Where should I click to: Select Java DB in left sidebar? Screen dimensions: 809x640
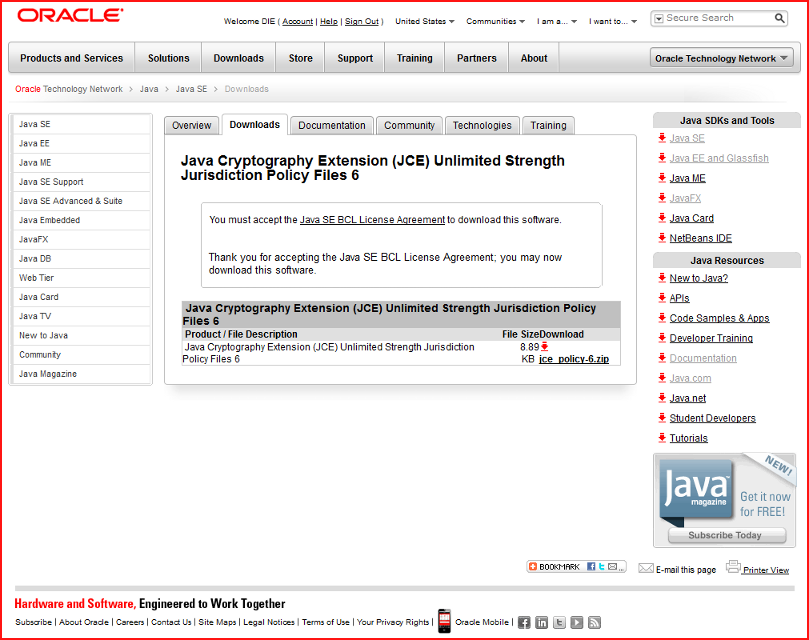coord(82,259)
